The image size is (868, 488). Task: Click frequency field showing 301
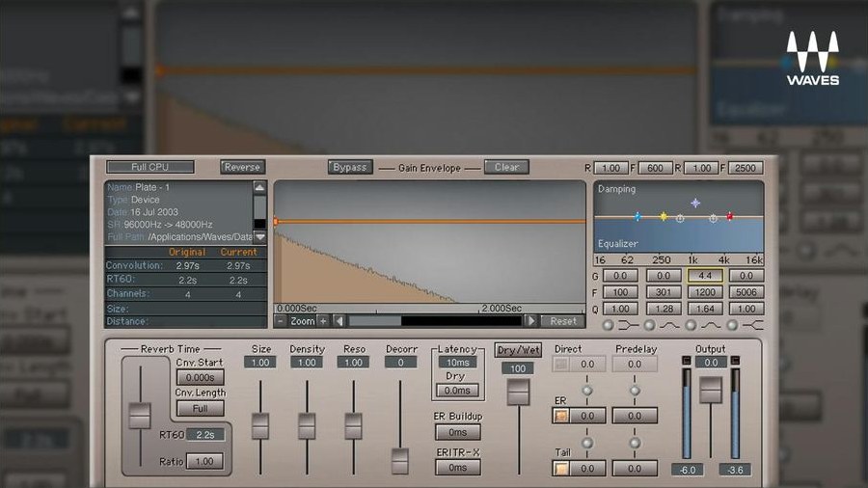tap(664, 292)
